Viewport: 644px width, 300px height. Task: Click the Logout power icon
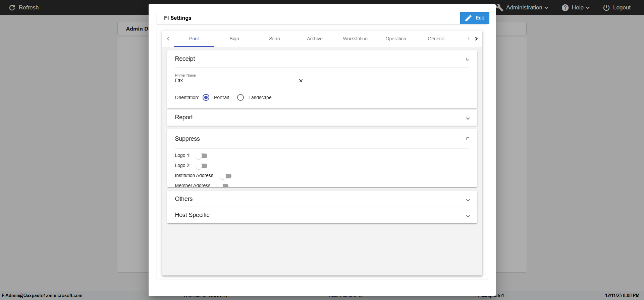[606, 8]
